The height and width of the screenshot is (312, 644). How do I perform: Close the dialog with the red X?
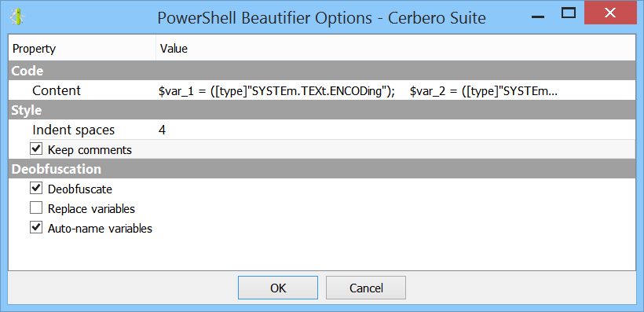[x=610, y=13]
